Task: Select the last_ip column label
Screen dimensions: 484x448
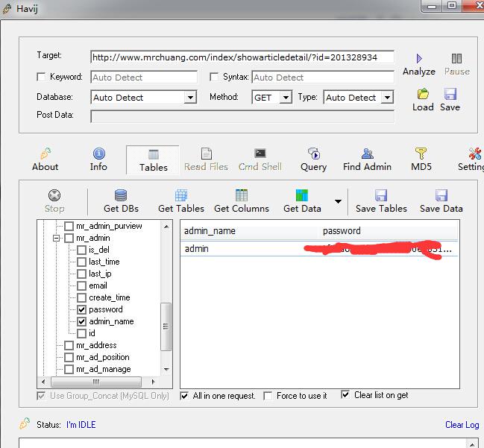Action: 100,274
